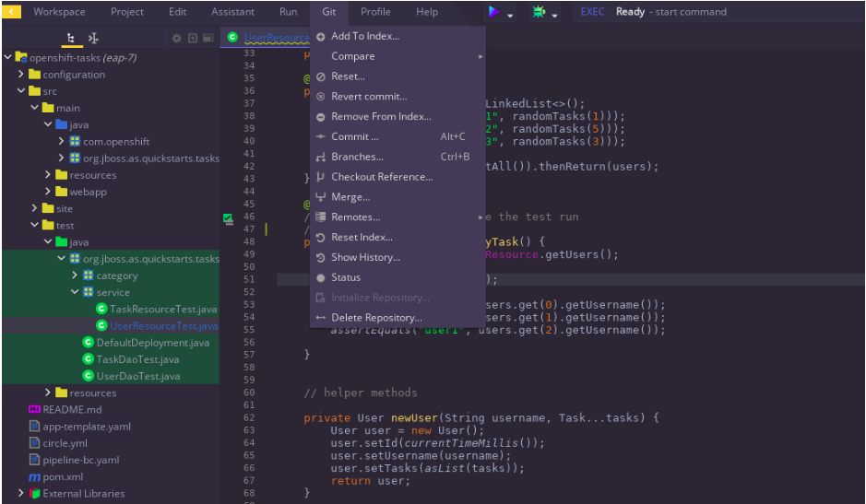
Task: Close the open Git menu
Action: tap(329, 12)
